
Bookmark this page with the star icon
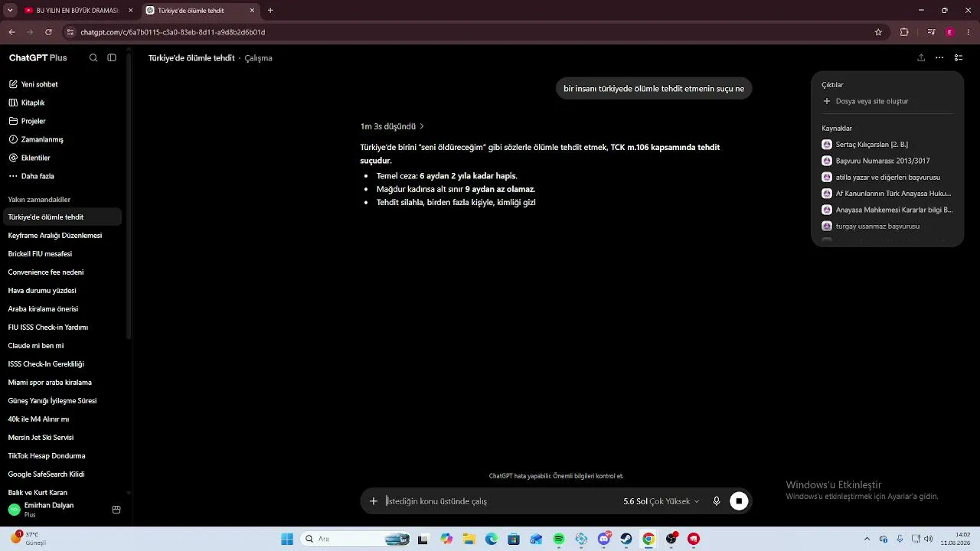click(x=878, y=32)
